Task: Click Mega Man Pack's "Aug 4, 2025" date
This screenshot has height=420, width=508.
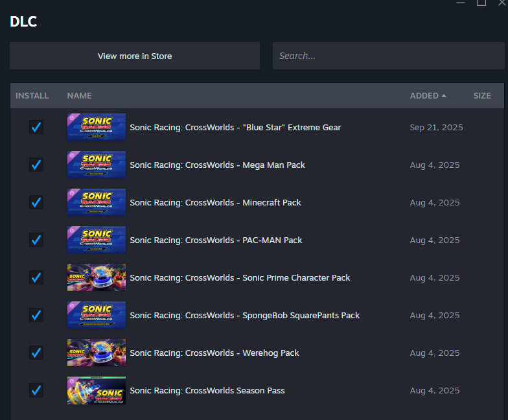Action: (434, 165)
